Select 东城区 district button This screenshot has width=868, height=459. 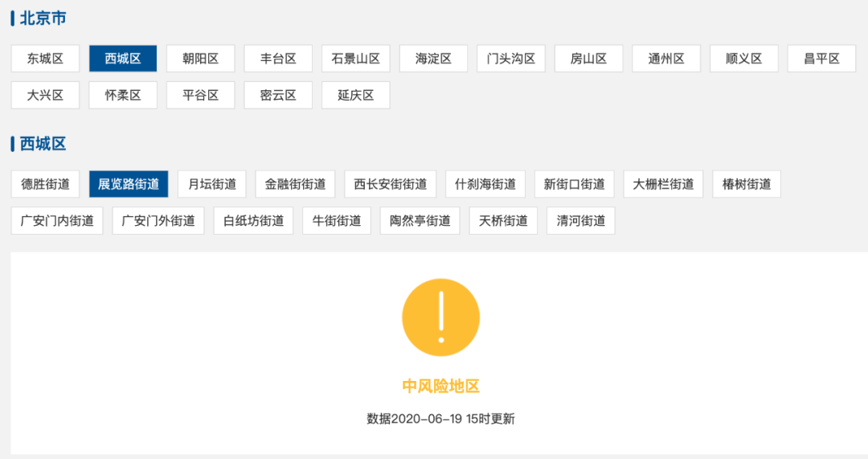coord(45,59)
